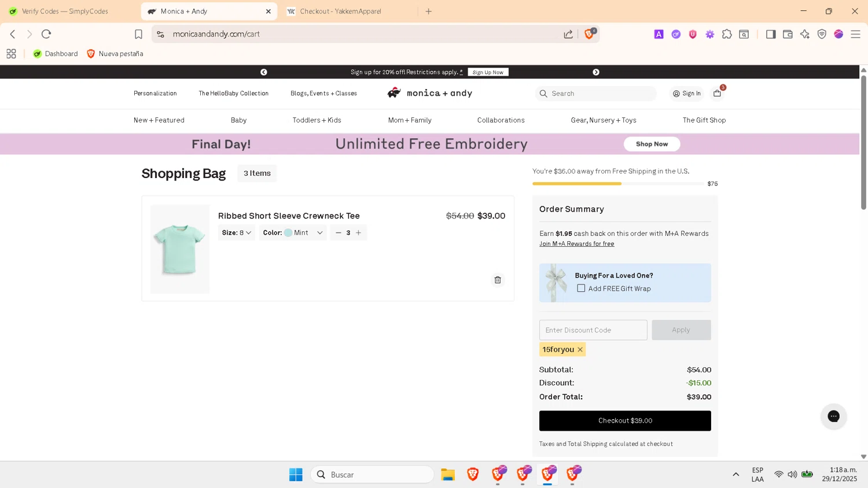Toggle the browser sidebar panel
Image resolution: width=868 pixels, height=488 pixels.
pos(771,34)
